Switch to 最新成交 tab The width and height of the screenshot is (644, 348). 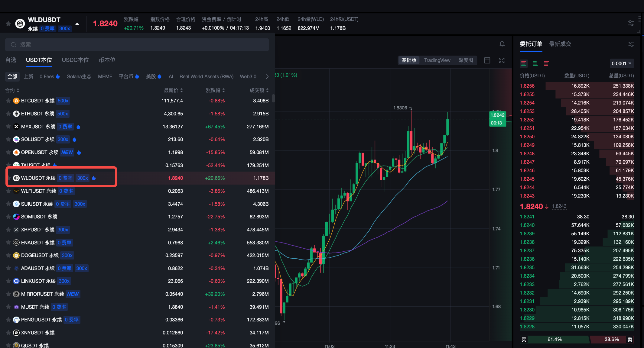pyautogui.click(x=560, y=44)
